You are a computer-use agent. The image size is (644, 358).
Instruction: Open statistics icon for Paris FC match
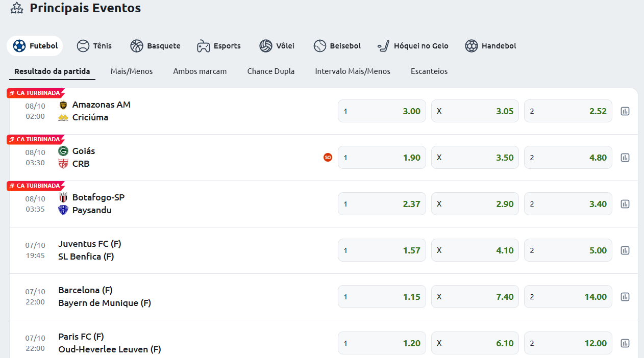[x=625, y=343]
